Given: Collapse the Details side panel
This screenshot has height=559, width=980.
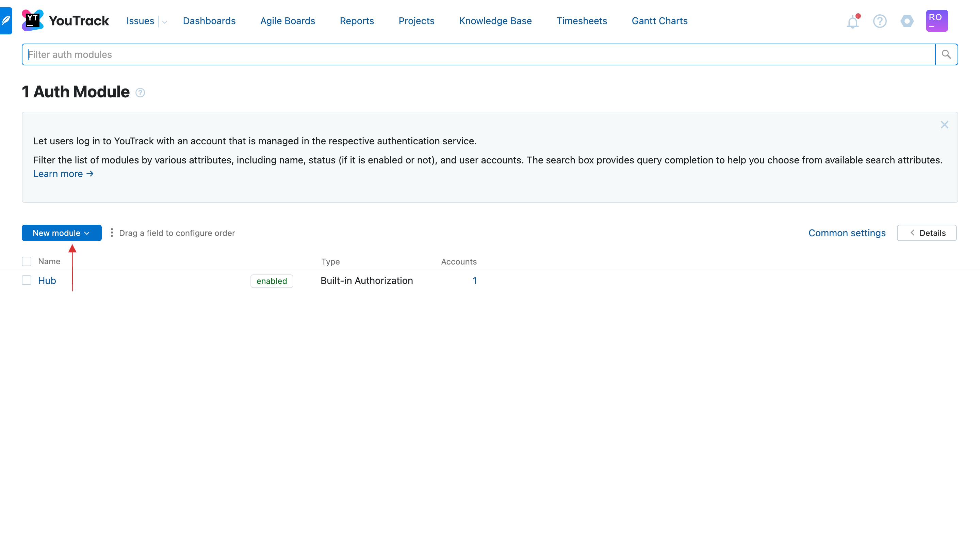Looking at the screenshot, I should click(927, 233).
